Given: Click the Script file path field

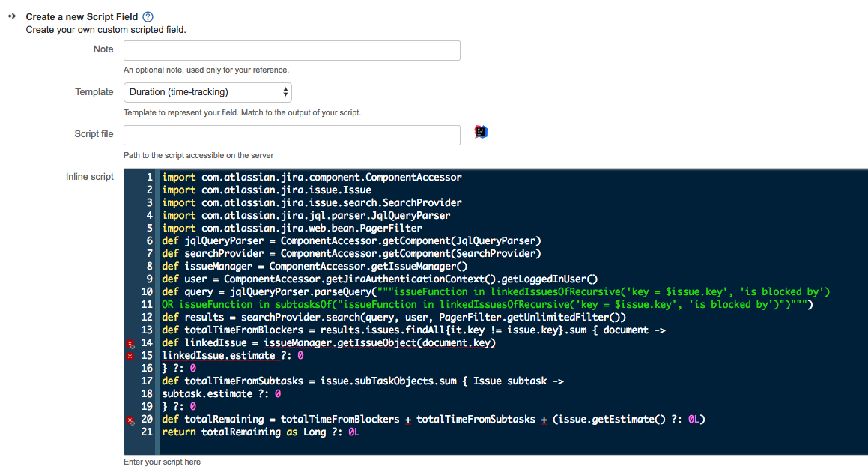Looking at the screenshot, I should click(x=291, y=135).
